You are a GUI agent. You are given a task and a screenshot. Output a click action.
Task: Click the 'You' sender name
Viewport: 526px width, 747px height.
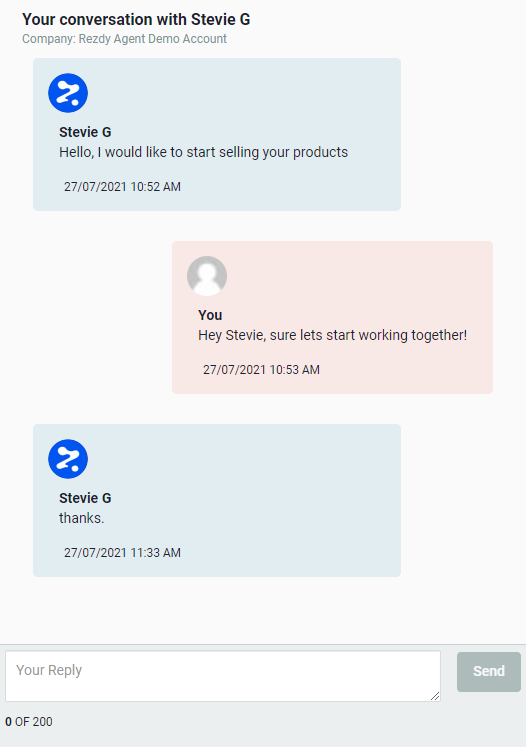210,315
